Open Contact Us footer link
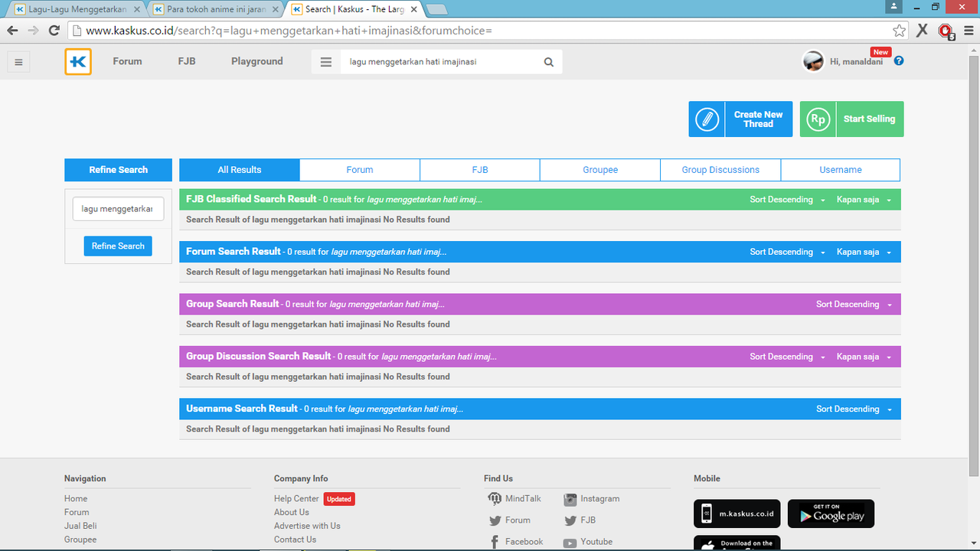The image size is (980, 551). coord(295,540)
